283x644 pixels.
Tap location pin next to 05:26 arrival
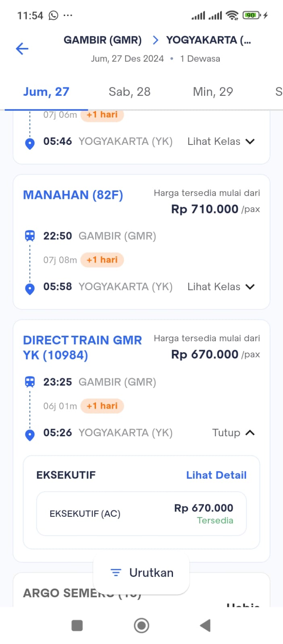pyautogui.click(x=30, y=435)
